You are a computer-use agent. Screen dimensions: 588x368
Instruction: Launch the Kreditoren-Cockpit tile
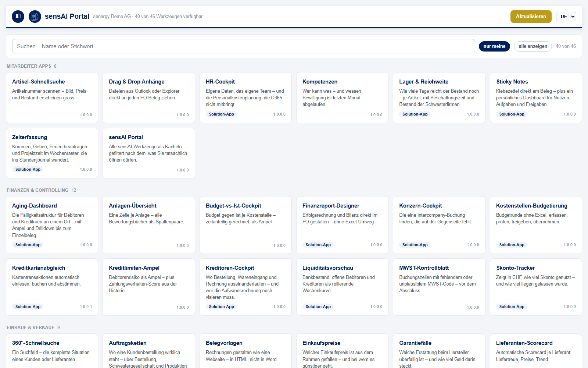245,287
